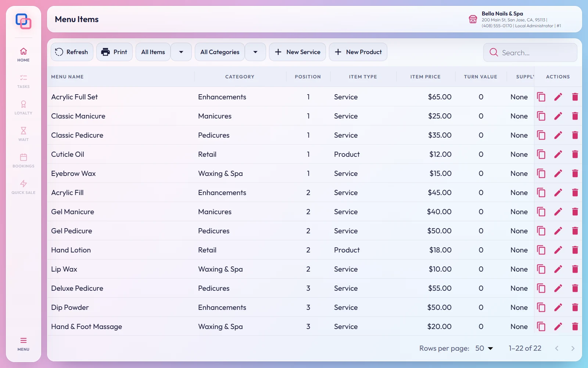Click the All Categories filter button

220,52
